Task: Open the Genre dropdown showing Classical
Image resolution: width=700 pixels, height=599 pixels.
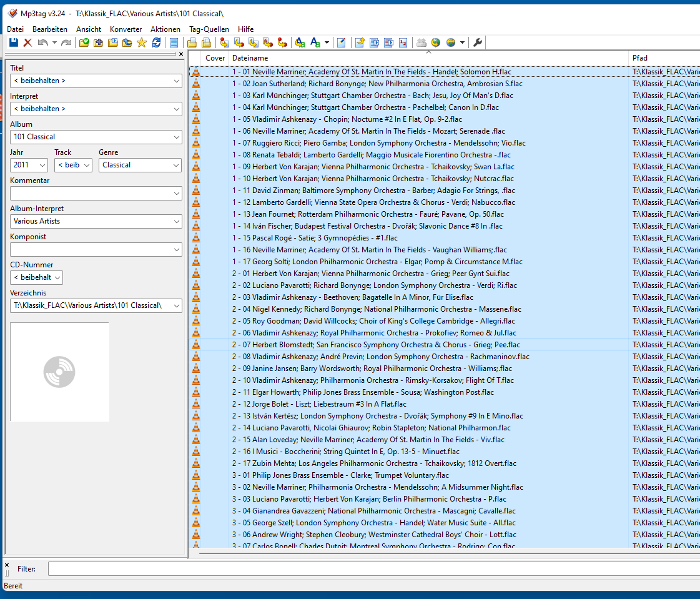Action: pyautogui.click(x=175, y=165)
